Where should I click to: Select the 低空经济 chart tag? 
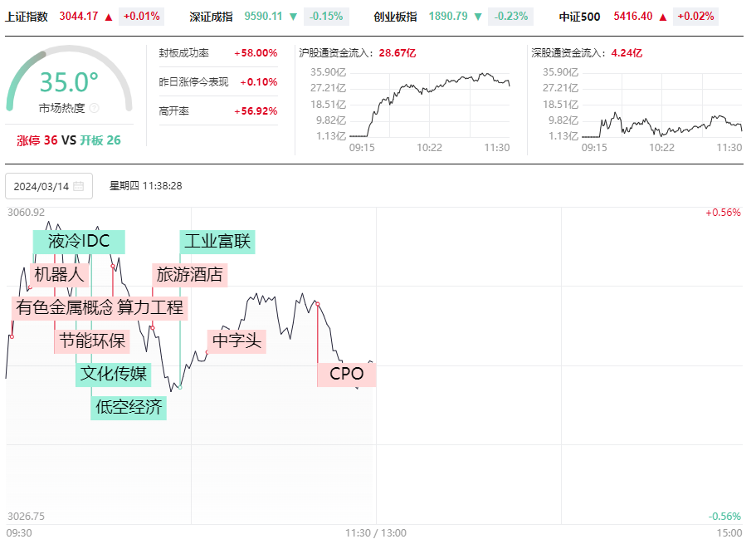tap(129, 408)
